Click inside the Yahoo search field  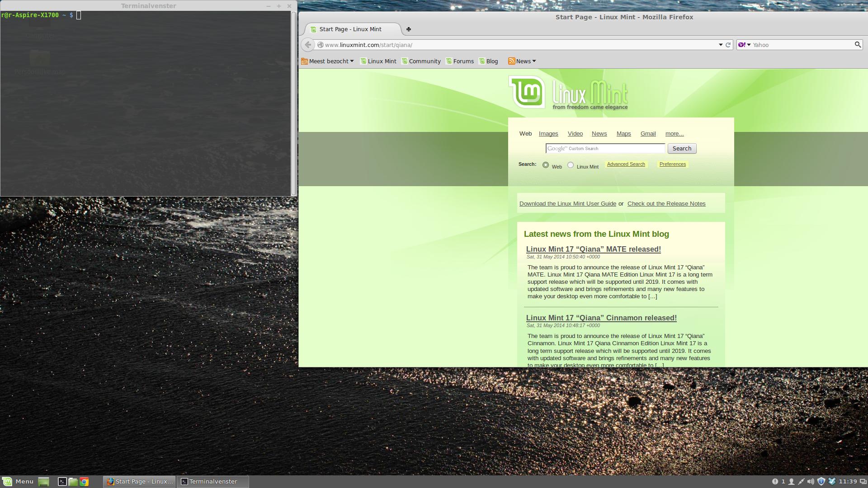pyautogui.click(x=802, y=45)
